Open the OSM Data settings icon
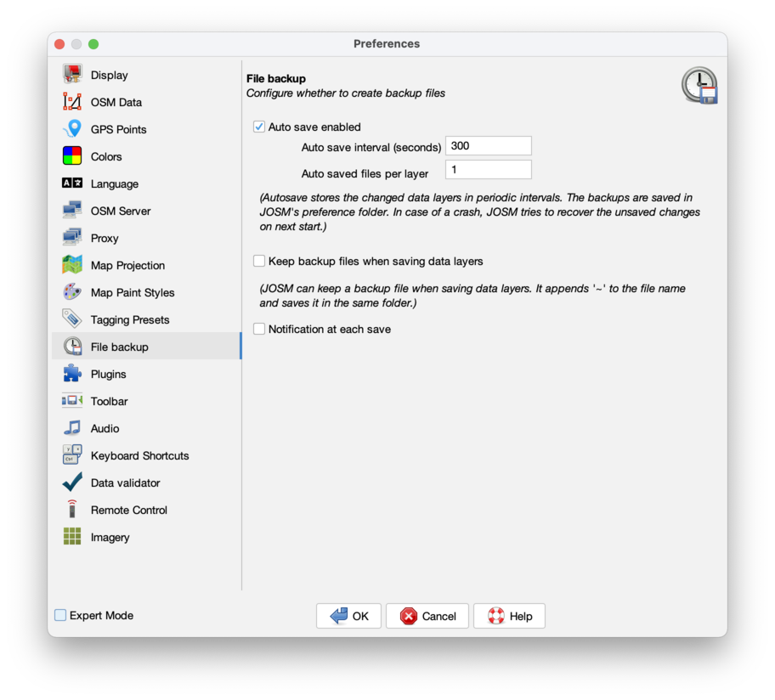 71,102
